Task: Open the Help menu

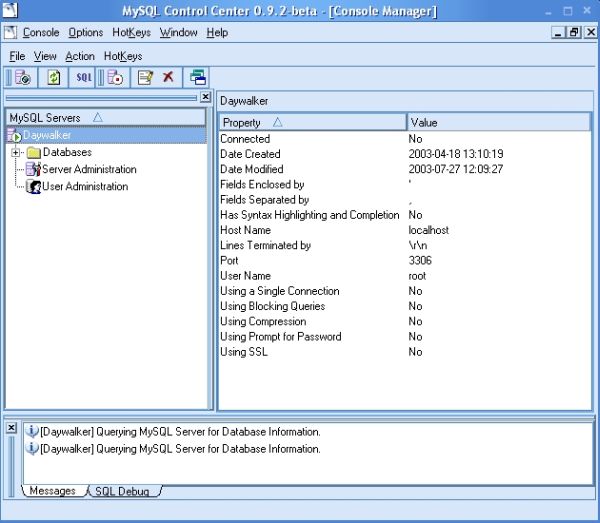Action: point(217,33)
